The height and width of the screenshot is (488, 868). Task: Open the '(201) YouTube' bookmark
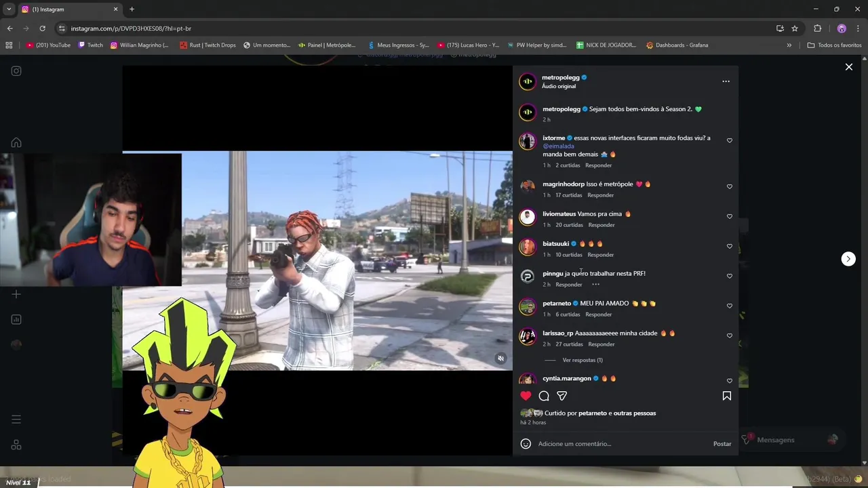click(48, 45)
